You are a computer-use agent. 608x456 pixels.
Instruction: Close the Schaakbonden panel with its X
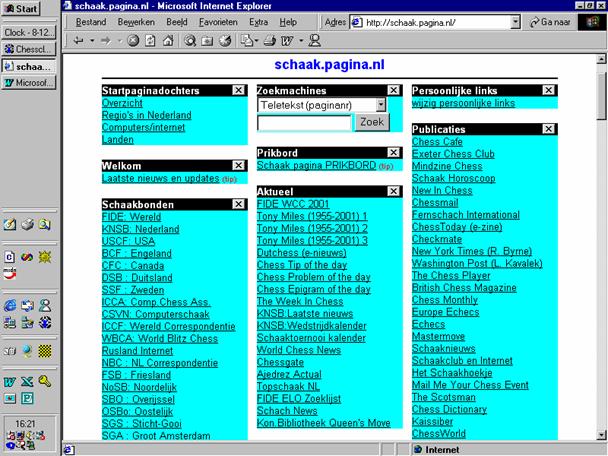click(x=238, y=204)
